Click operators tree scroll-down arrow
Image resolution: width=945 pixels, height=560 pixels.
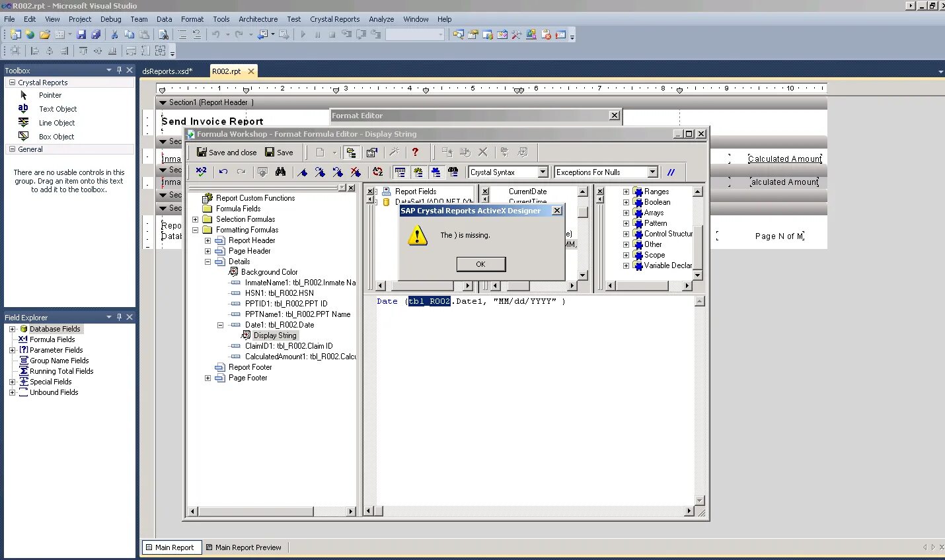[x=697, y=275]
